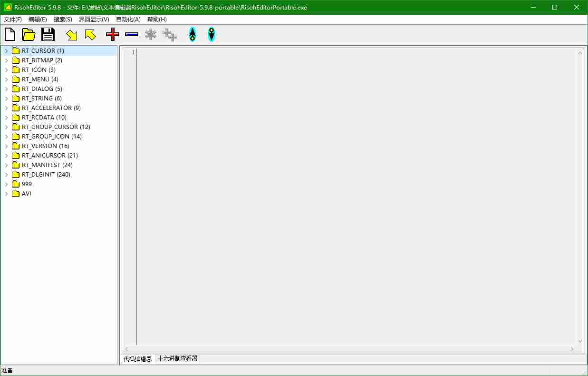Expand the RT_STRING (6) tree node
This screenshot has height=376, width=588.
pos(6,98)
